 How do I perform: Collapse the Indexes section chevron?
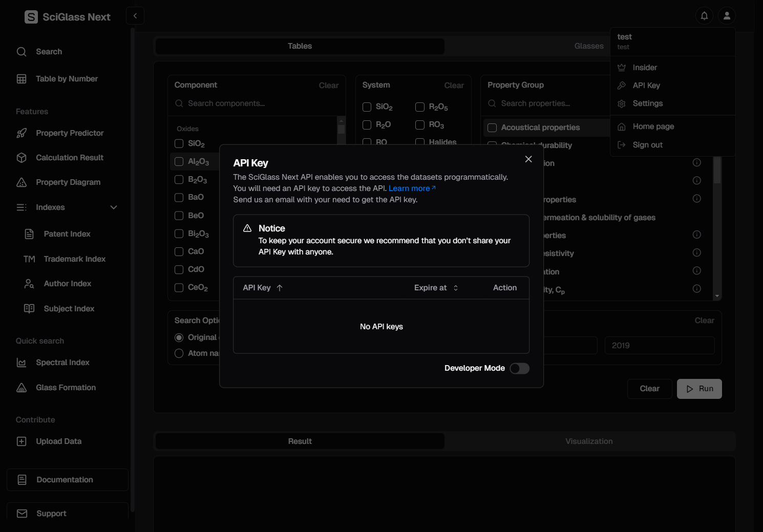114,207
